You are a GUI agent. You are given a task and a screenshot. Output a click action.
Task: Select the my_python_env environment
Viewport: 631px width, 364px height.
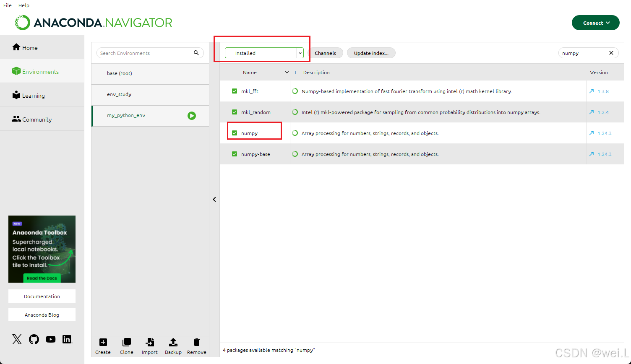point(150,116)
